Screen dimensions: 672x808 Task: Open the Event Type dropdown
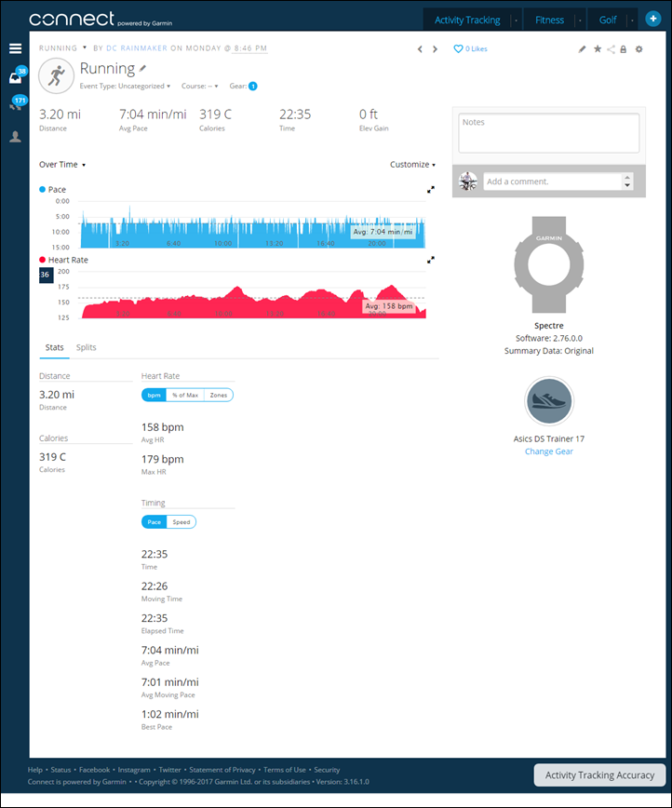(x=126, y=86)
